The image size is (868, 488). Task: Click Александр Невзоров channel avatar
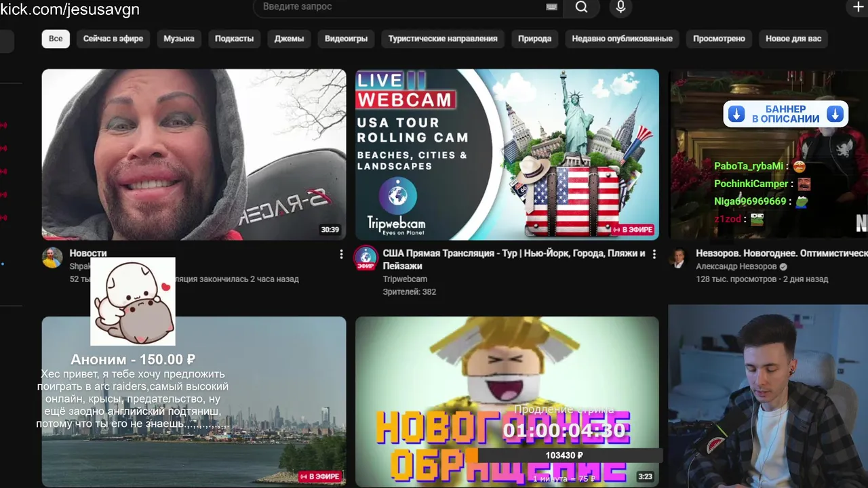pyautogui.click(x=679, y=258)
